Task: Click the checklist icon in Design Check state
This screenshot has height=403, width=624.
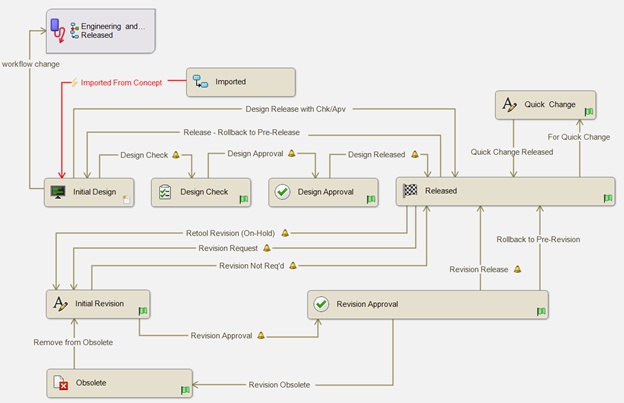Action: (x=165, y=192)
